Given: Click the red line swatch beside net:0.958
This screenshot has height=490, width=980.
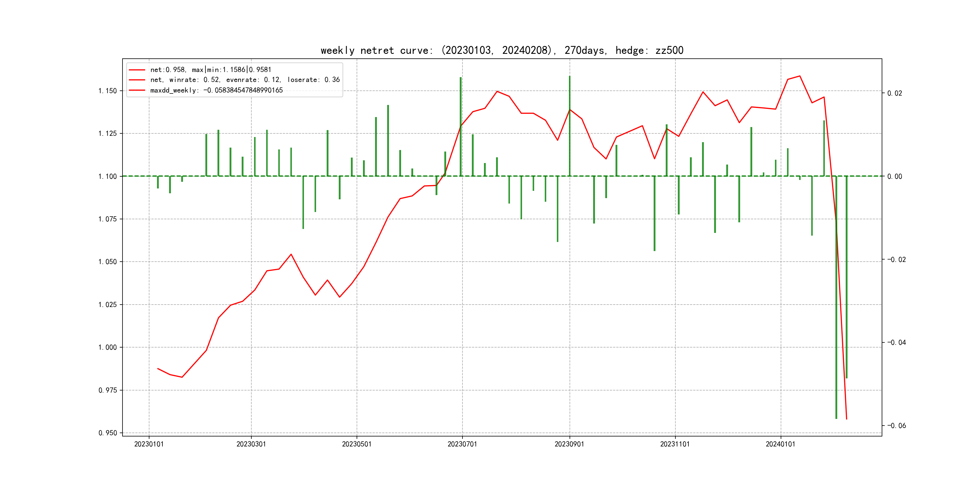Looking at the screenshot, I should tap(137, 70).
